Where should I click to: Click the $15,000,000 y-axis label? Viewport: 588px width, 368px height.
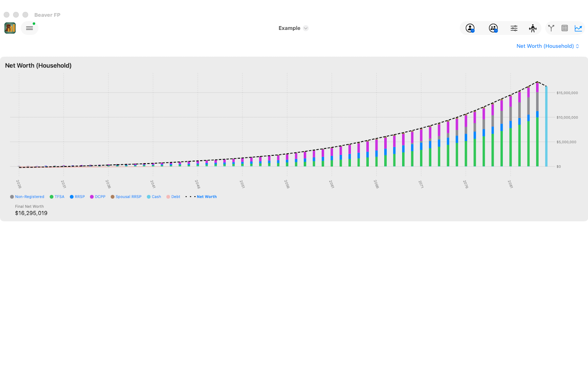(567, 93)
